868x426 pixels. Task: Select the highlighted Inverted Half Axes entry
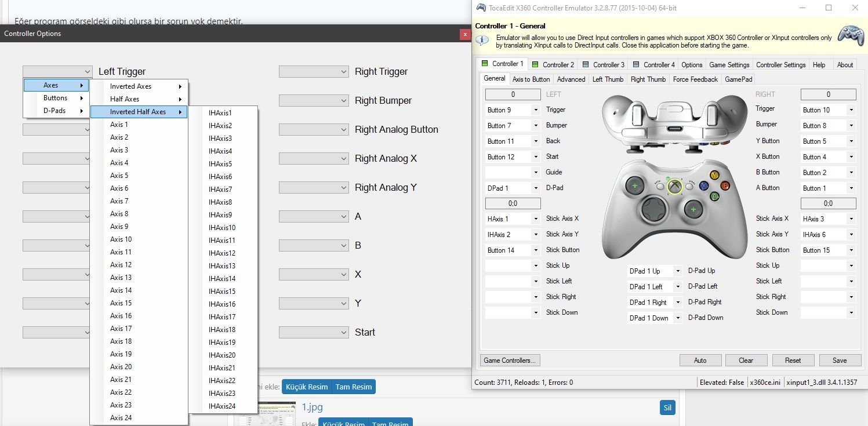[x=139, y=112]
